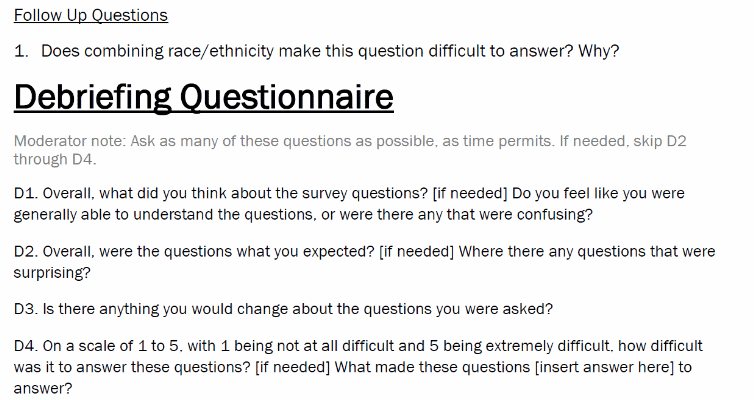Click the "D4." question label
754x400 pixels.
point(25,346)
